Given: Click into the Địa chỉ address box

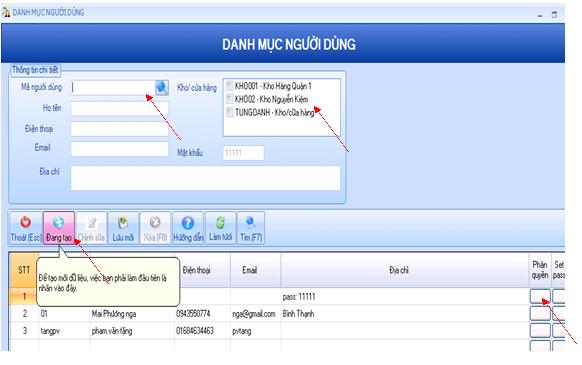Looking at the screenshot, I should (205, 178).
